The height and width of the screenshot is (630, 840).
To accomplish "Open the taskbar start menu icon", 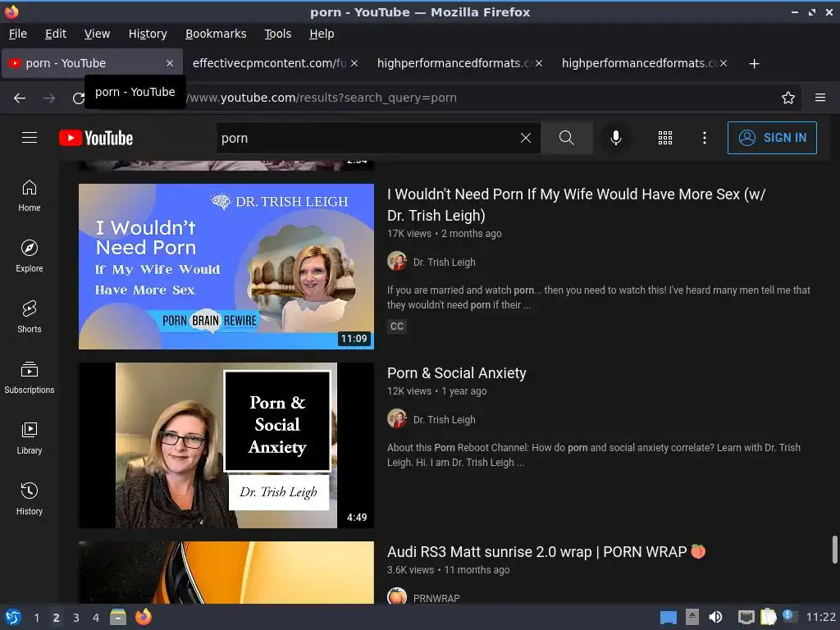I will [x=13, y=617].
